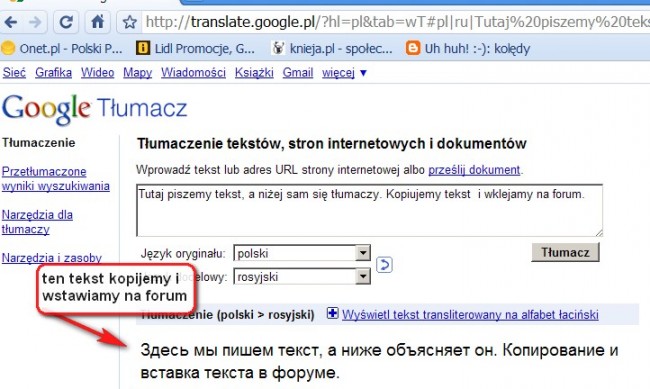
Task: Click the Tłumacz button
Action: 565,252
